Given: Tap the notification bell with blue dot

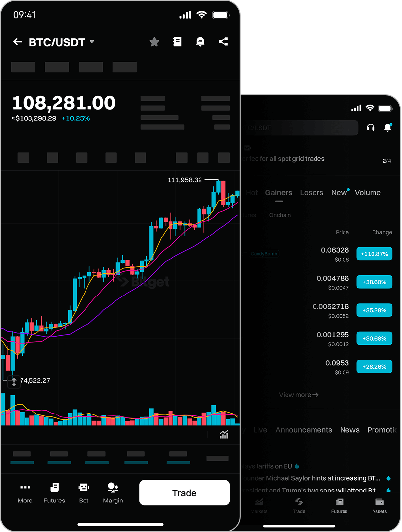Looking at the screenshot, I should [388, 128].
